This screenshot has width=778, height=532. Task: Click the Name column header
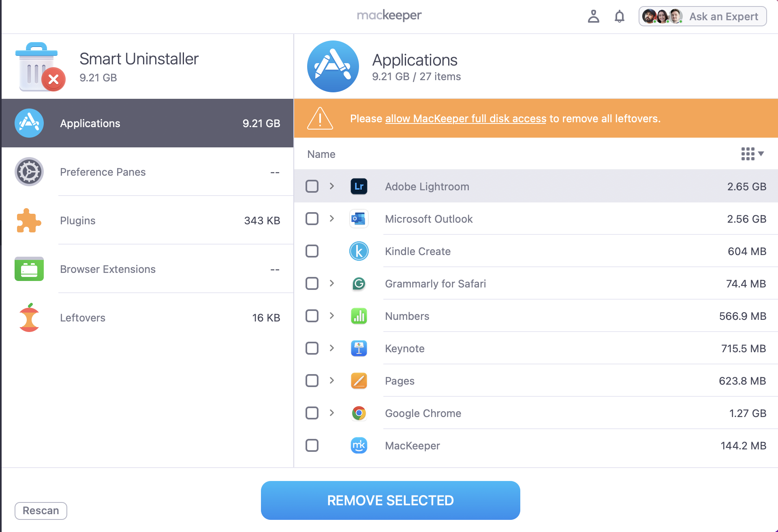pos(321,154)
